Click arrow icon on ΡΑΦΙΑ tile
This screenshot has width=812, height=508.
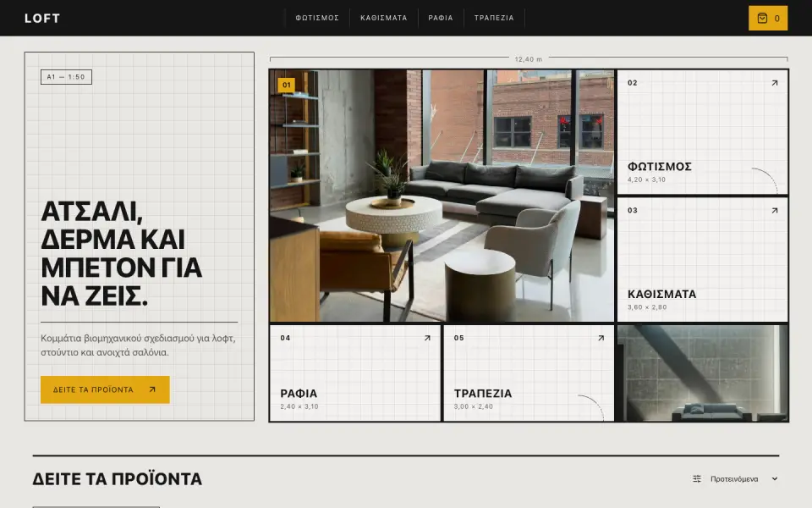point(427,338)
